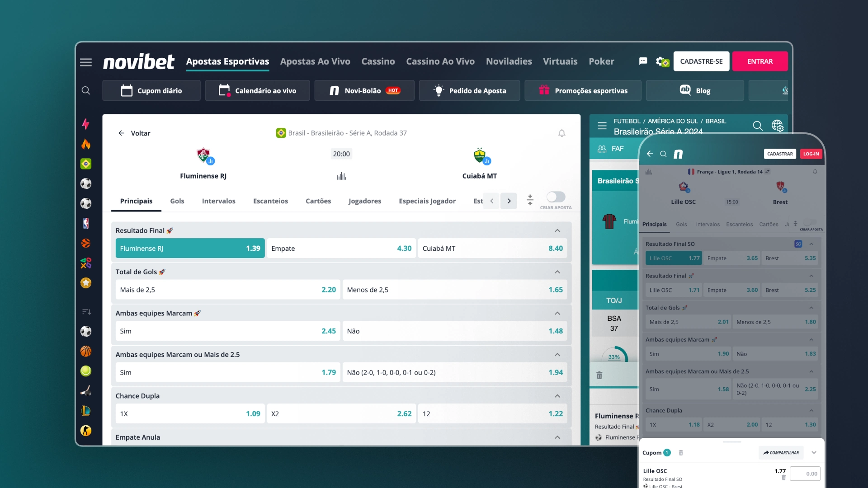This screenshot has width=868, height=488.
Task: Open the gold star favorites sidebar icon
Action: tap(86, 283)
